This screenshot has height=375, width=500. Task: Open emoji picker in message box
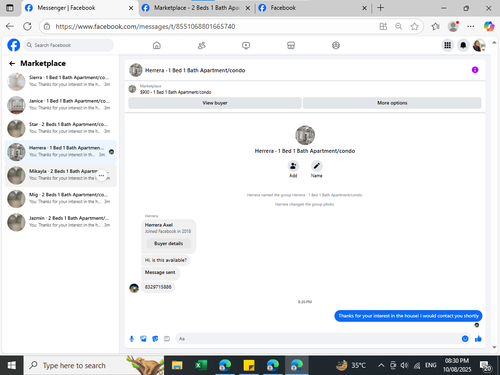(465, 339)
